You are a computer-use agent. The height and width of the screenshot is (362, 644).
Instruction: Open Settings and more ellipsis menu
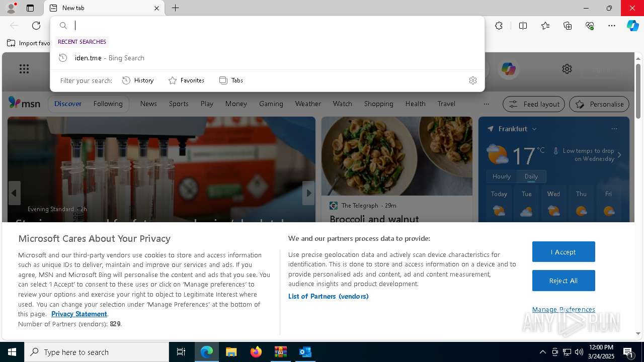point(612,26)
